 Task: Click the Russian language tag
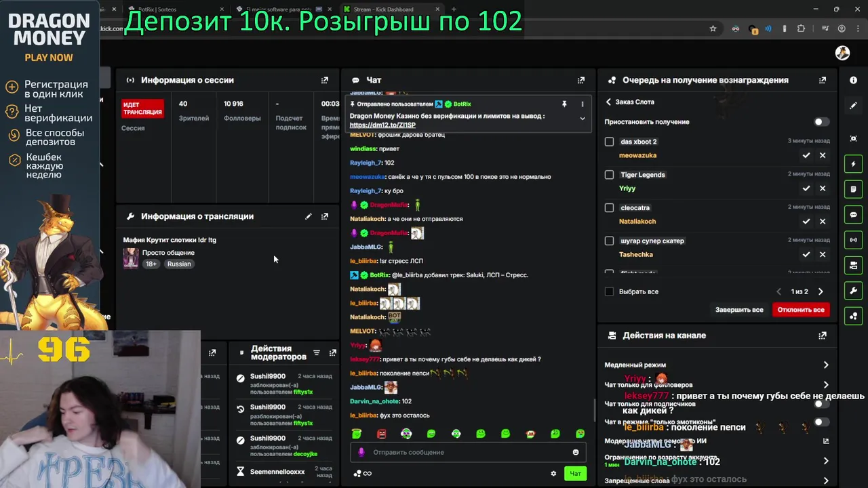pyautogui.click(x=179, y=264)
